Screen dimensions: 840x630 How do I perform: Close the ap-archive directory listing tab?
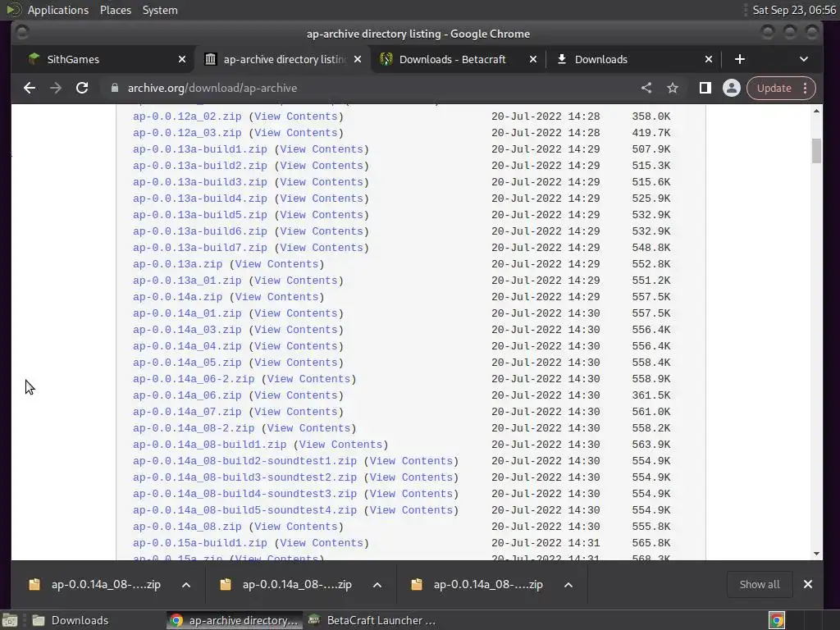pyautogui.click(x=358, y=59)
